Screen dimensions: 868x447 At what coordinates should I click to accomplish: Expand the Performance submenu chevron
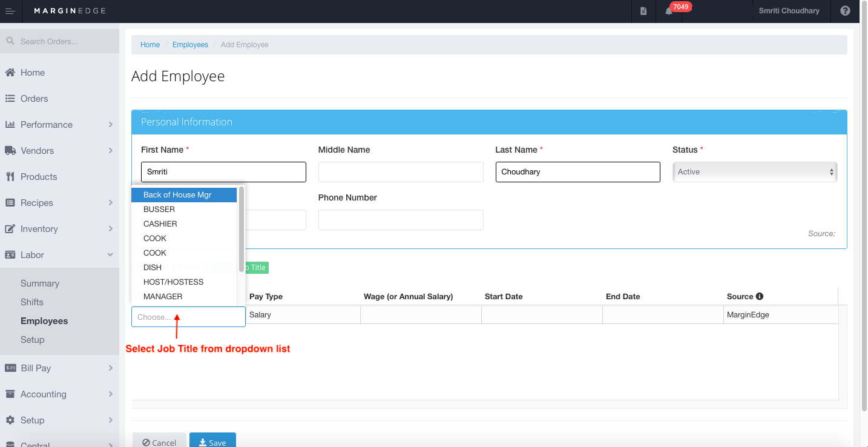click(x=111, y=125)
